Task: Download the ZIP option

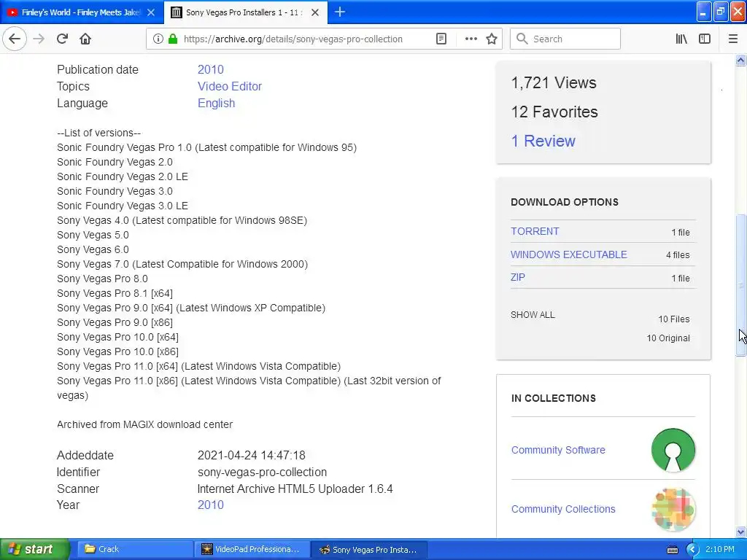Action: [518, 277]
